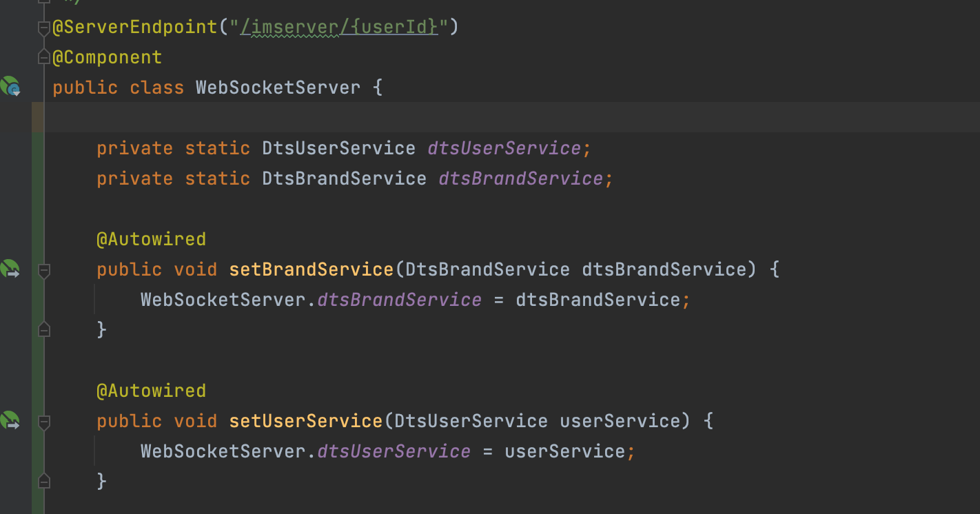The height and width of the screenshot is (514, 980).
Task: Collapse the setUserService method using its fold arrow
Action: (x=44, y=422)
